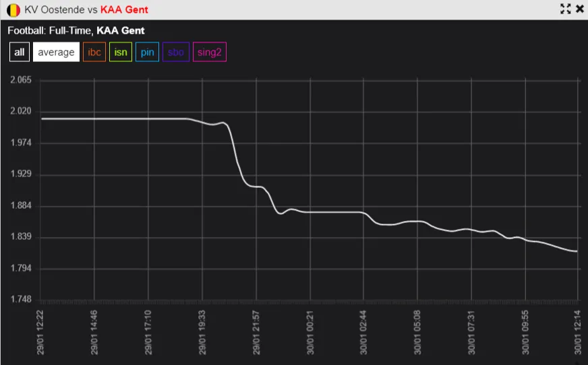This screenshot has height=365, width=588.
Task: Click time label 30/01 12:14
Action: point(578,333)
